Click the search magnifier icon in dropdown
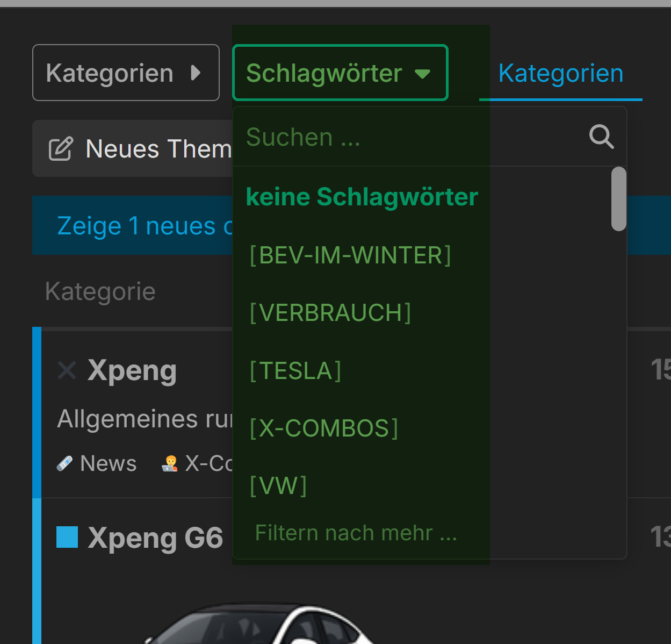 (601, 137)
